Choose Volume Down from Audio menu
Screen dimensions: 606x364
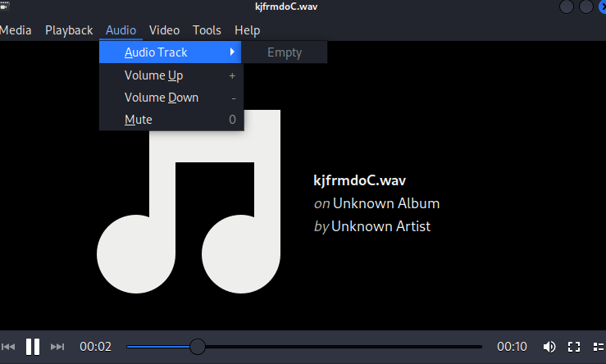[171, 98]
